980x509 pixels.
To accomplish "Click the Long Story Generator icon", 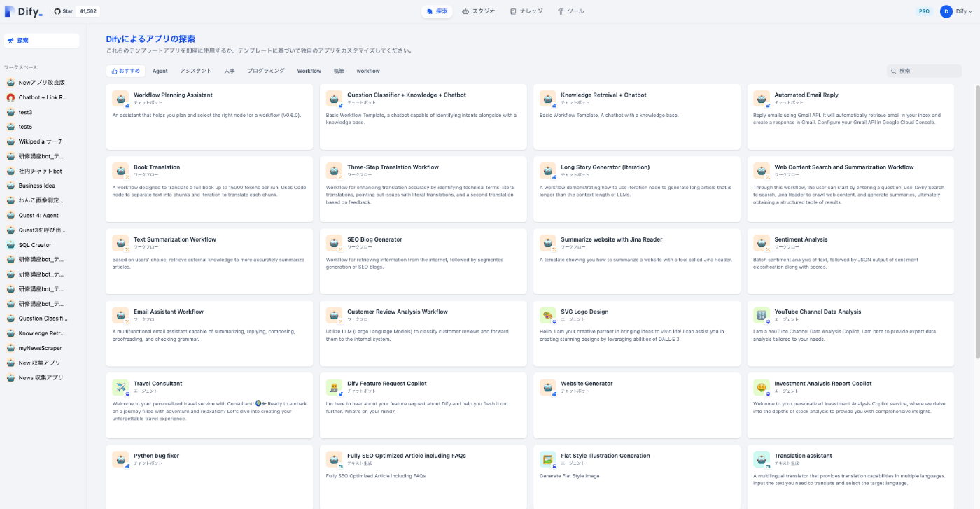I will (x=547, y=171).
